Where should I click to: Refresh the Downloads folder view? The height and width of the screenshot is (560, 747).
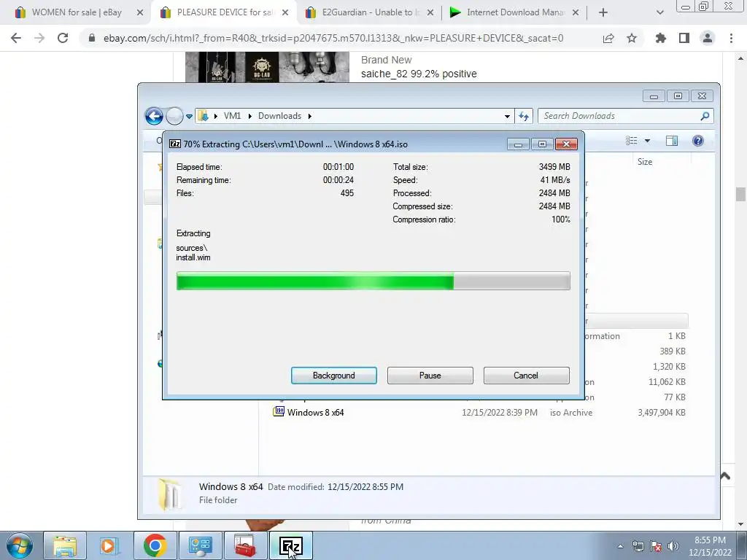(524, 116)
